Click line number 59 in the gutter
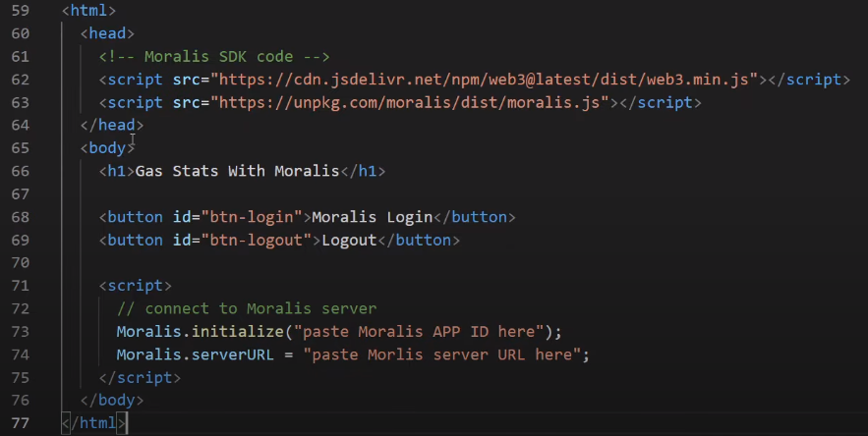Screen dimensions: 868x436 coord(20,11)
